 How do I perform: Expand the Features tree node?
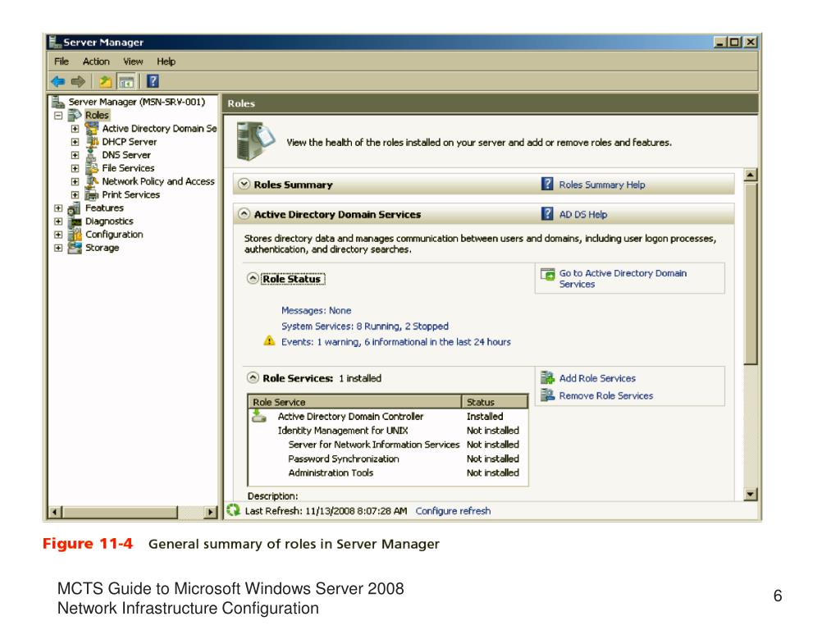(x=58, y=208)
